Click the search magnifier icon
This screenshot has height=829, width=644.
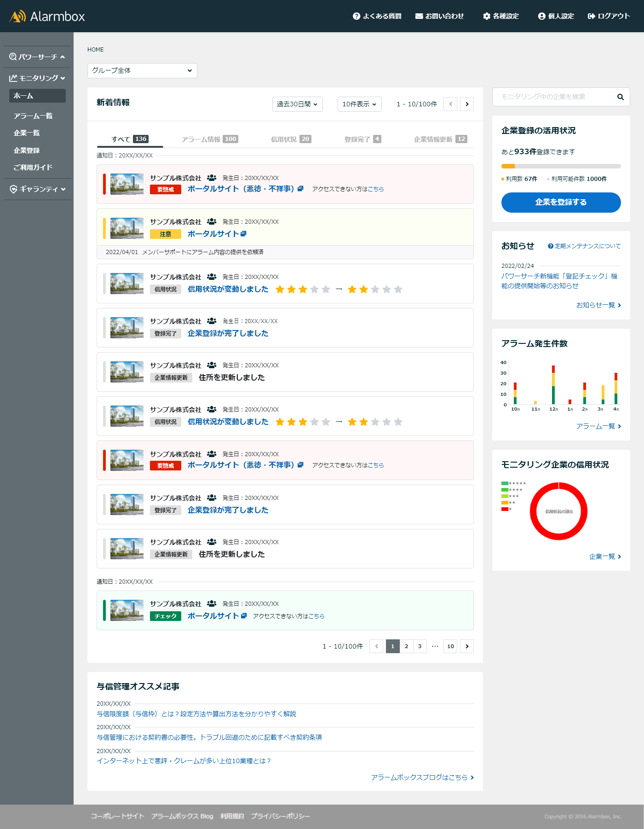tap(620, 97)
